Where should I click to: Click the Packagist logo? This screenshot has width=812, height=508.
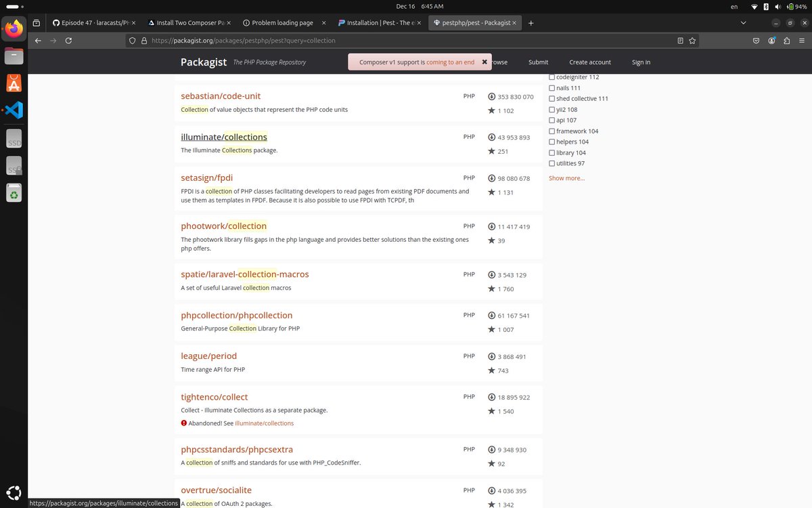[204, 62]
